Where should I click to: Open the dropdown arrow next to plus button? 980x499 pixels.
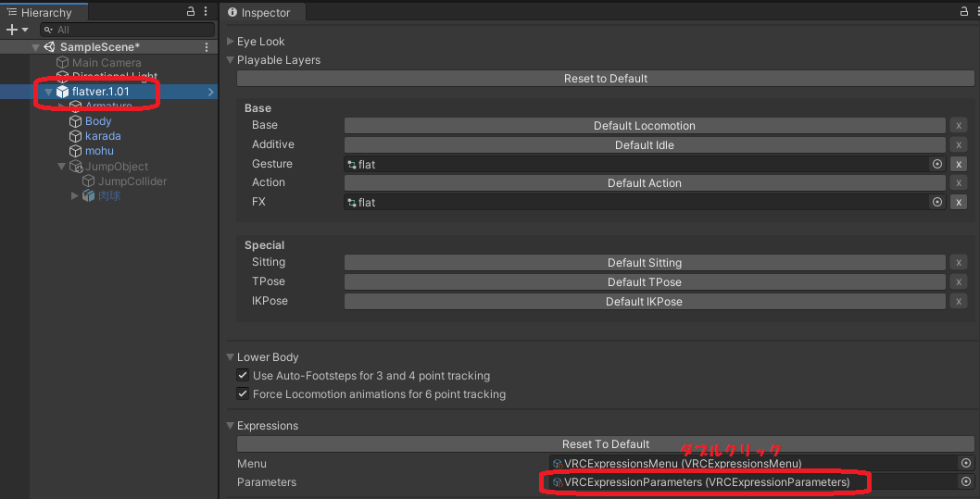pyautogui.click(x=25, y=30)
